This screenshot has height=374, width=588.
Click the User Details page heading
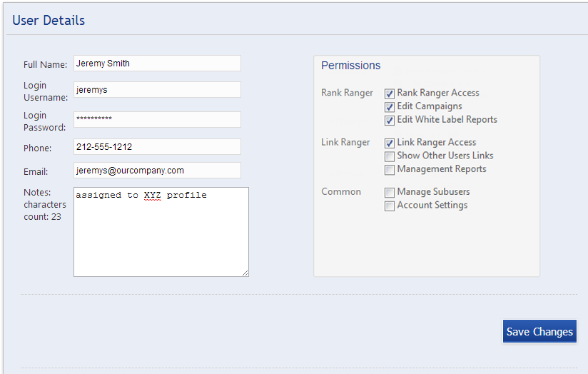pos(49,20)
